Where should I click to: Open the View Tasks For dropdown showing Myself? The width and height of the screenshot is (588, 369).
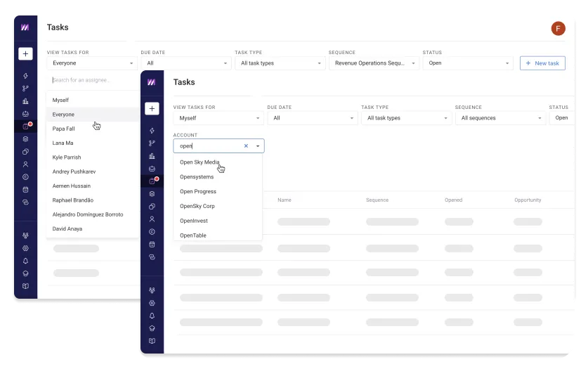218,118
